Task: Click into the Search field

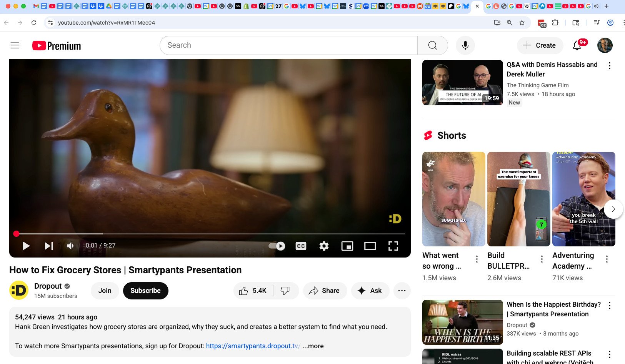Action: (288, 45)
